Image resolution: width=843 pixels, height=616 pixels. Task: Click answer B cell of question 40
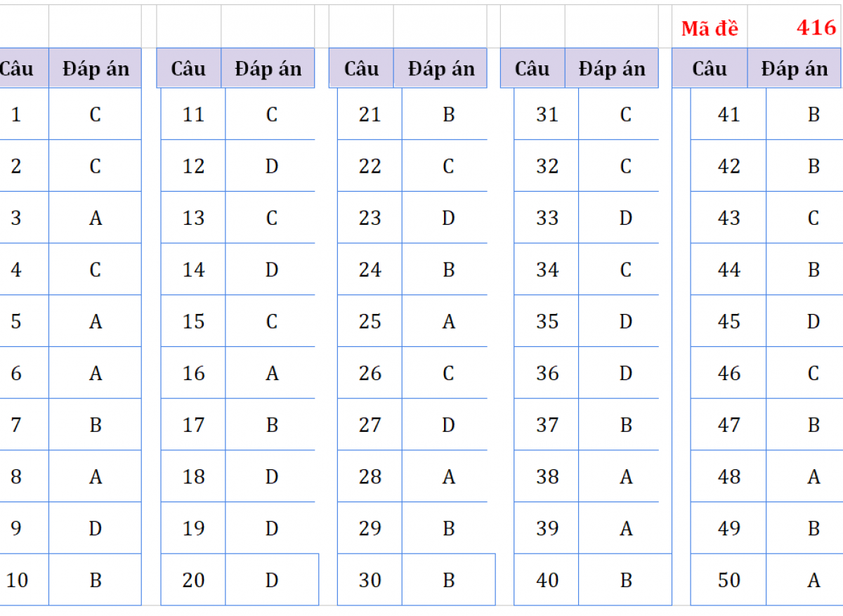coord(625,579)
